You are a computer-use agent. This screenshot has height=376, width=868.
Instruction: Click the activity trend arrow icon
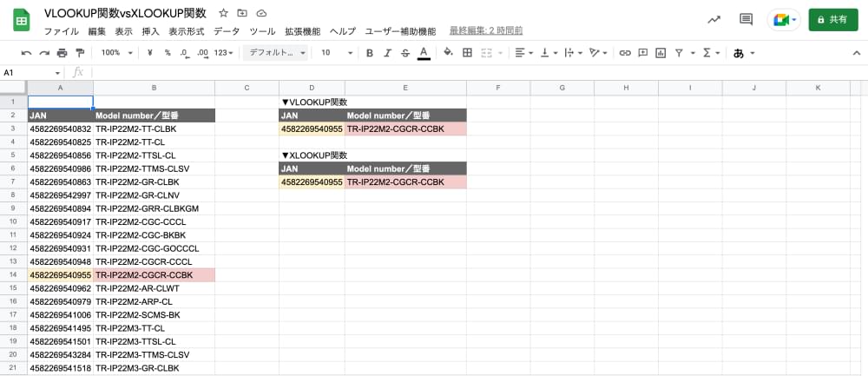pos(713,19)
